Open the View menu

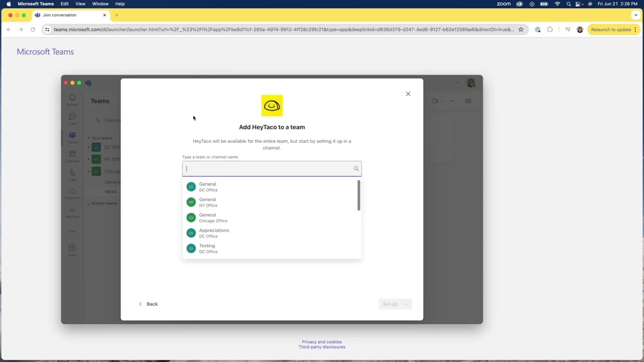(80, 4)
